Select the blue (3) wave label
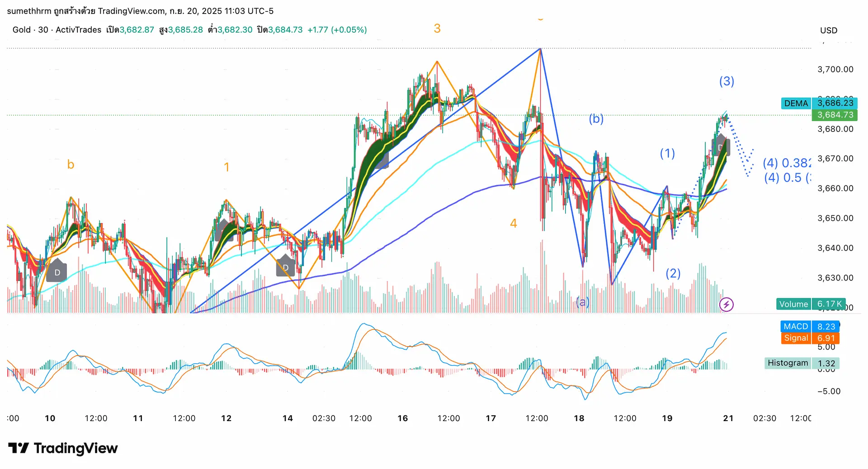This screenshot has height=469, width=868. pyautogui.click(x=726, y=81)
